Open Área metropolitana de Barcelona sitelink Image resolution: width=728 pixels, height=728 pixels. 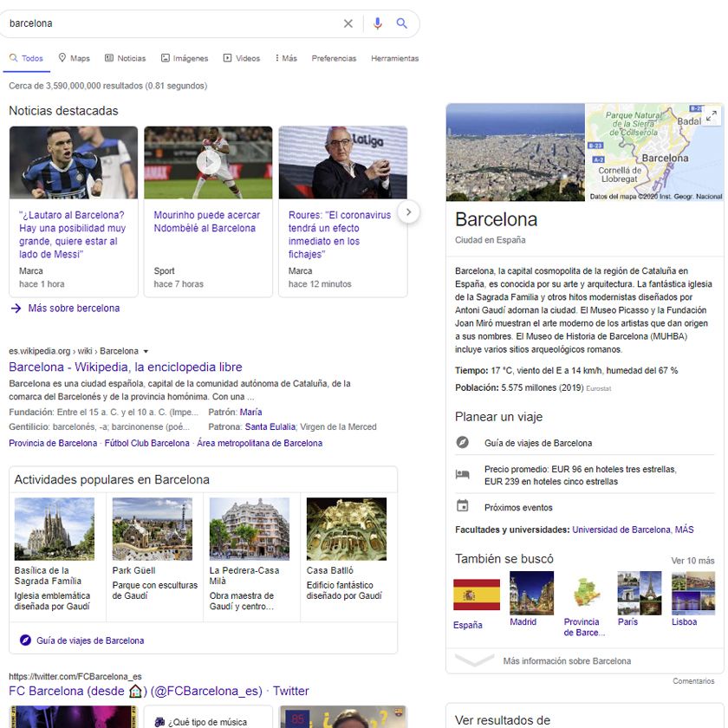(259, 443)
